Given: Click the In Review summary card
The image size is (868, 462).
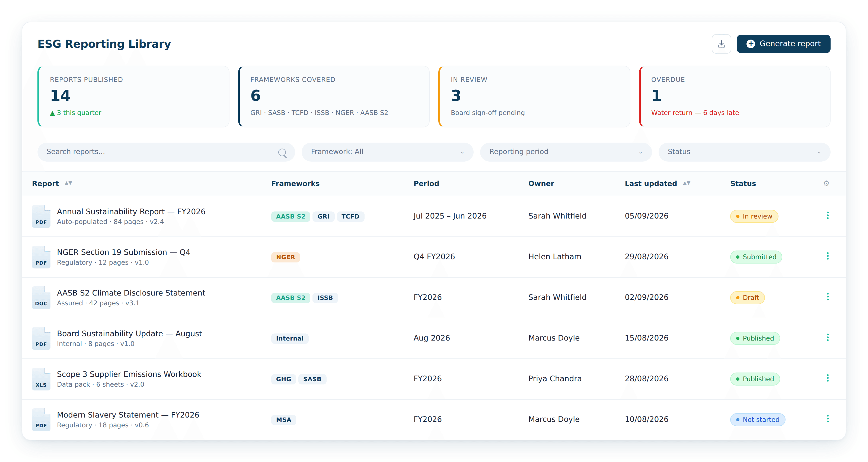Looking at the screenshot, I should pyautogui.click(x=534, y=96).
